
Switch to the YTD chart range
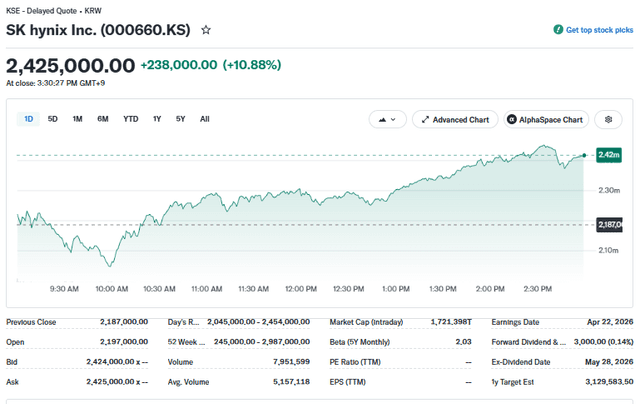131,119
